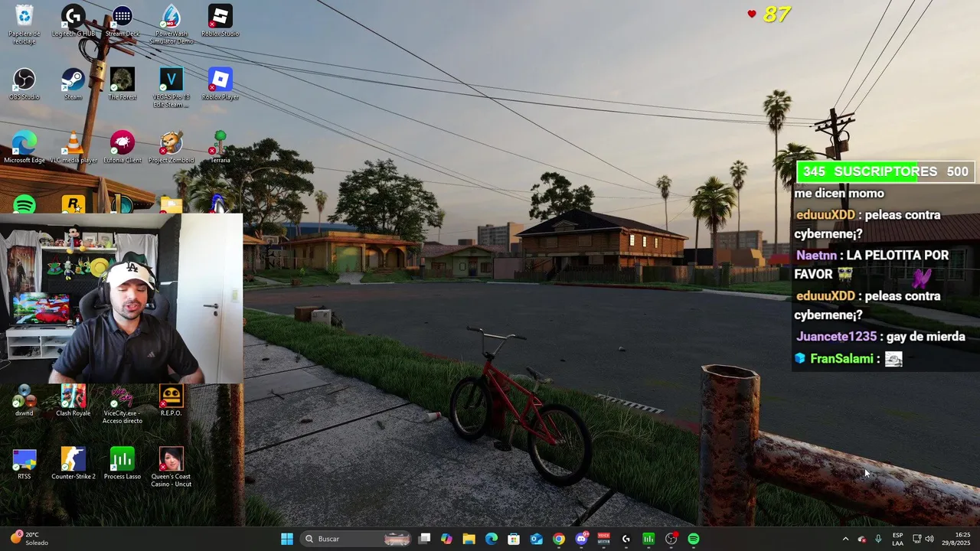Select the dxwnd desktop icon

24,400
